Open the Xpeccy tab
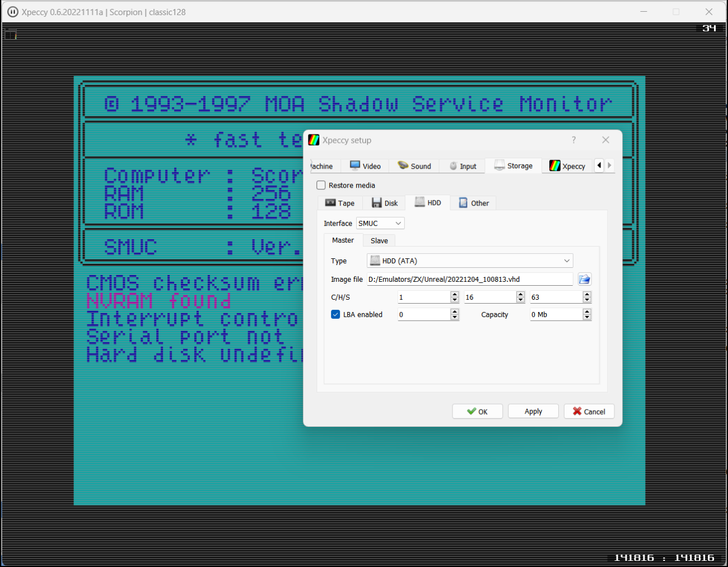 click(567, 166)
